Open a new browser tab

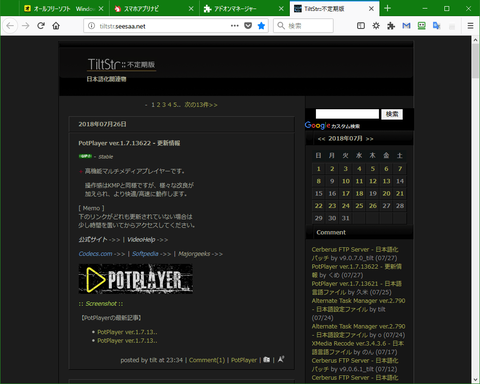click(387, 8)
